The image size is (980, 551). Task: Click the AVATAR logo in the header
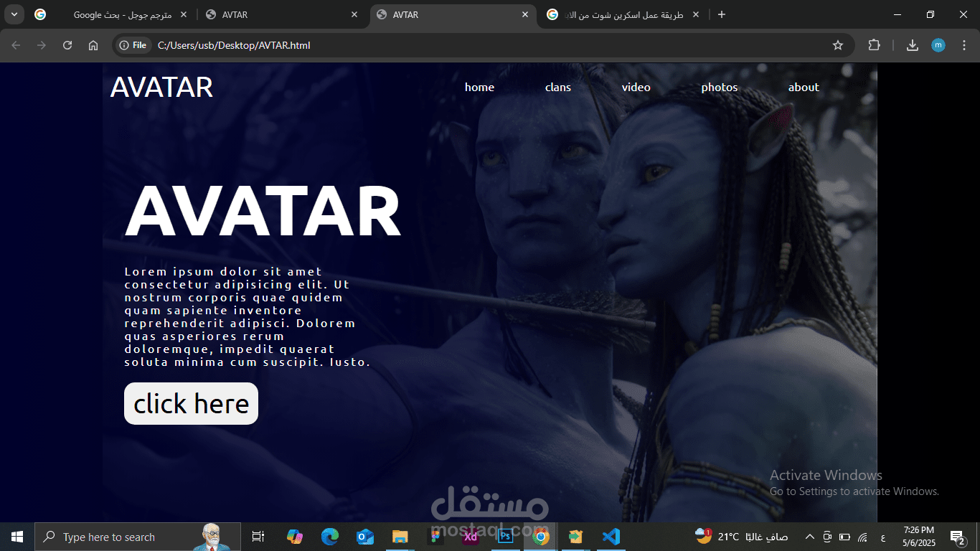click(161, 88)
